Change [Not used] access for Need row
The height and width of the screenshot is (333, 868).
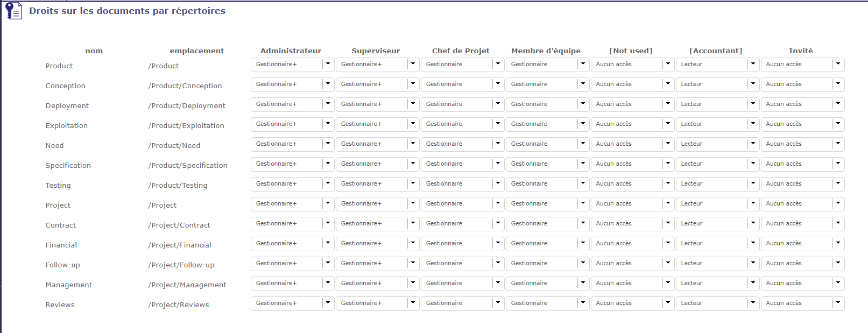coord(632,144)
